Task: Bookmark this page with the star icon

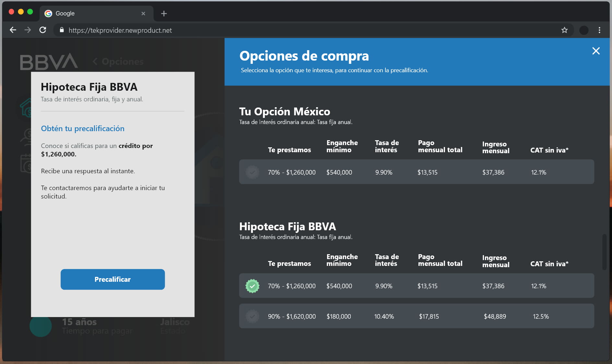Action: [x=564, y=30]
